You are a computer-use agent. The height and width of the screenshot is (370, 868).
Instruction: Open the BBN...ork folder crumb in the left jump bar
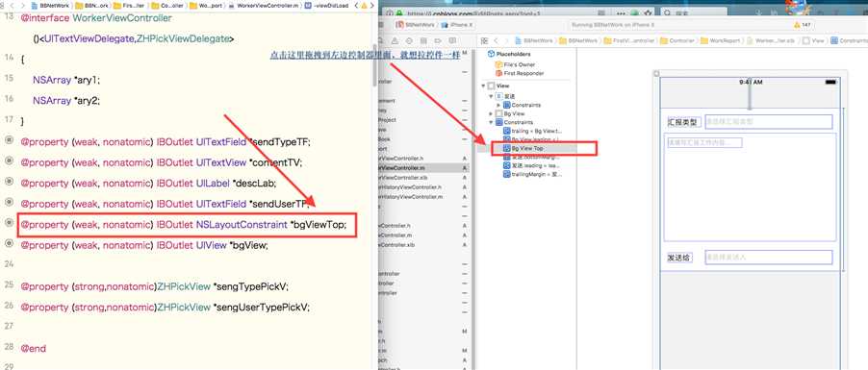coord(91,6)
